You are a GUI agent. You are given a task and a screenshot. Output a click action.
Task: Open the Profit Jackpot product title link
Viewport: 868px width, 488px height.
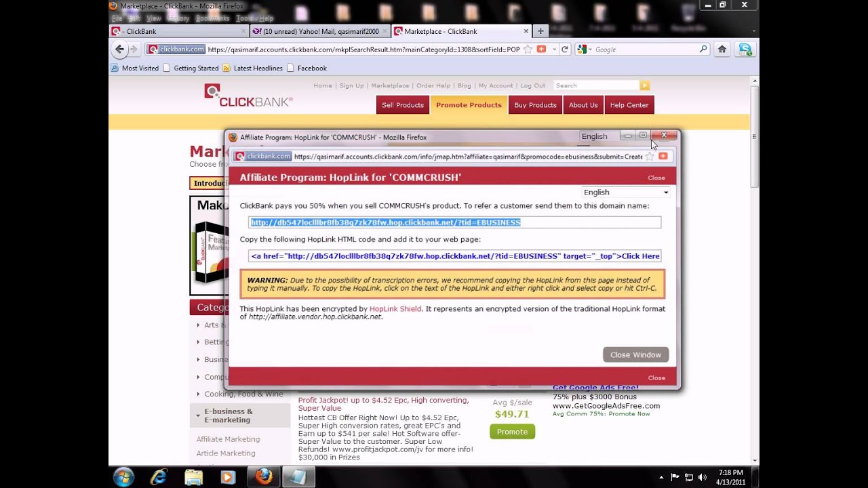click(384, 404)
